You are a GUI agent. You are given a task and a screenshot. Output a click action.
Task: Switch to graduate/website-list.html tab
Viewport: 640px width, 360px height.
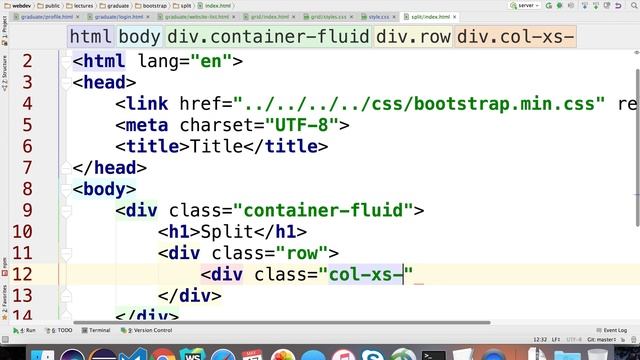pyautogui.click(x=197, y=17)
